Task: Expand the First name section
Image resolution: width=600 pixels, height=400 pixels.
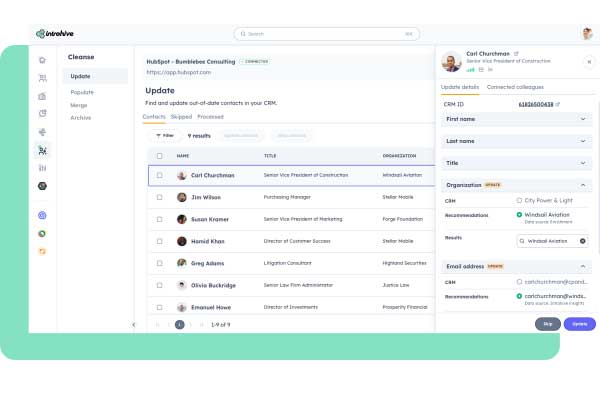Action: 516,119
